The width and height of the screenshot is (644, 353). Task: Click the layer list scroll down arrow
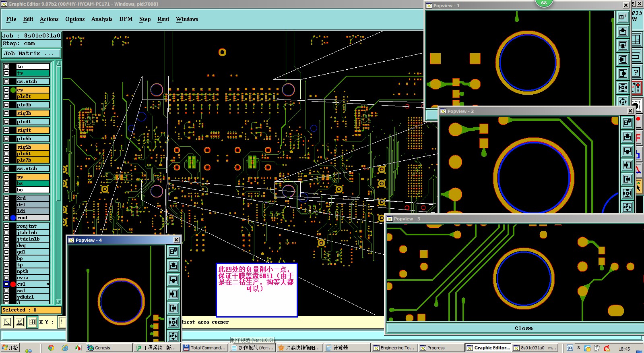[x=58, y=301]
